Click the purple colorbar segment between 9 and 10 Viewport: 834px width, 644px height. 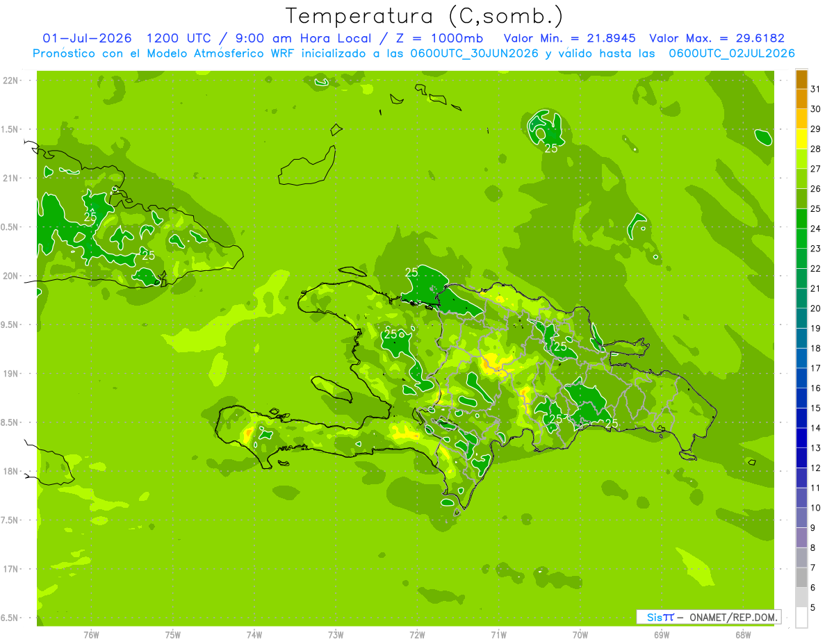[x=801, y=518]
